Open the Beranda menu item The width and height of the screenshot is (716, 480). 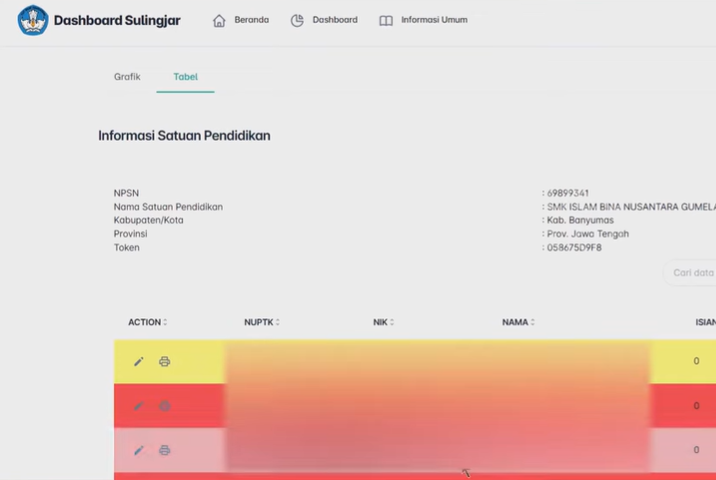point(252,20)
